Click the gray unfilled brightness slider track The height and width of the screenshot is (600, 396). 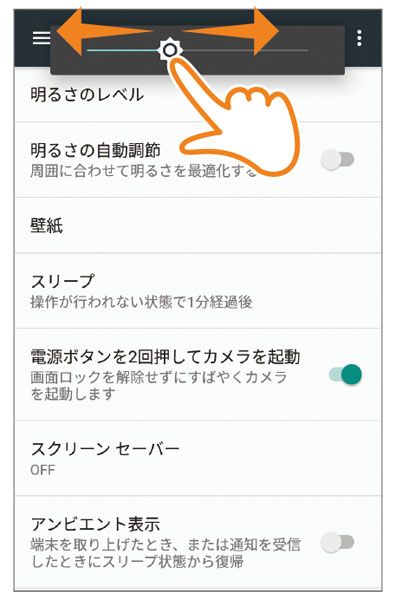click(244, 50)
